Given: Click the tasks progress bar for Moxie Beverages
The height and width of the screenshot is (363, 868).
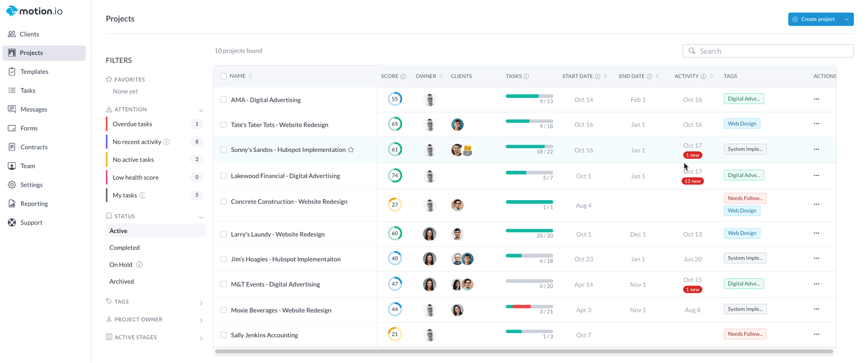Looking at the screenshot, I should (529, 306).
